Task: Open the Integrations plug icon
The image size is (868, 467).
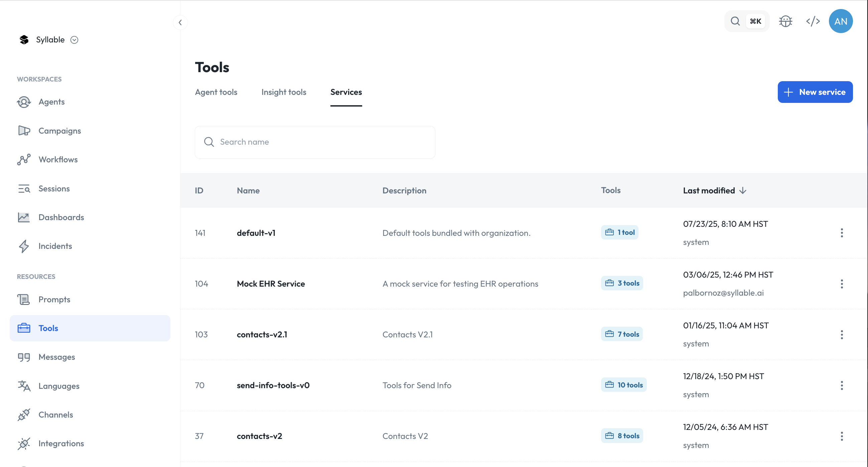Action: tap(24, 443)
